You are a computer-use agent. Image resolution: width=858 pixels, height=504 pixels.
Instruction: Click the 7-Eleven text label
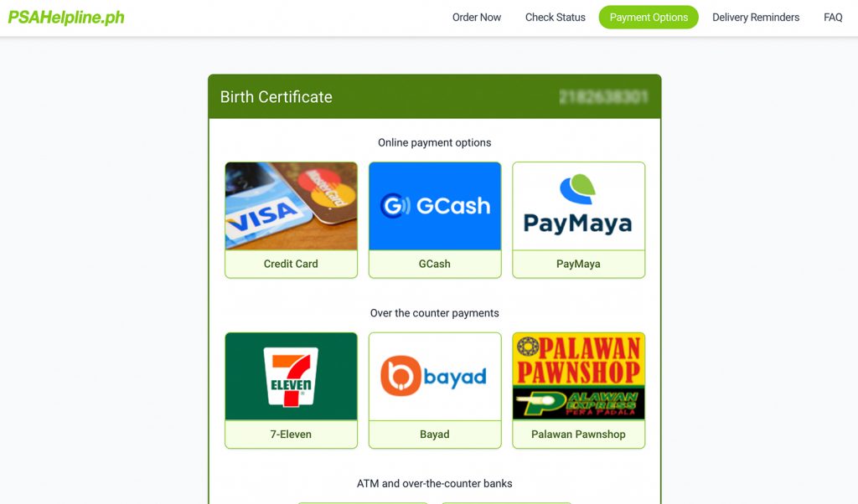click(291, 435)
